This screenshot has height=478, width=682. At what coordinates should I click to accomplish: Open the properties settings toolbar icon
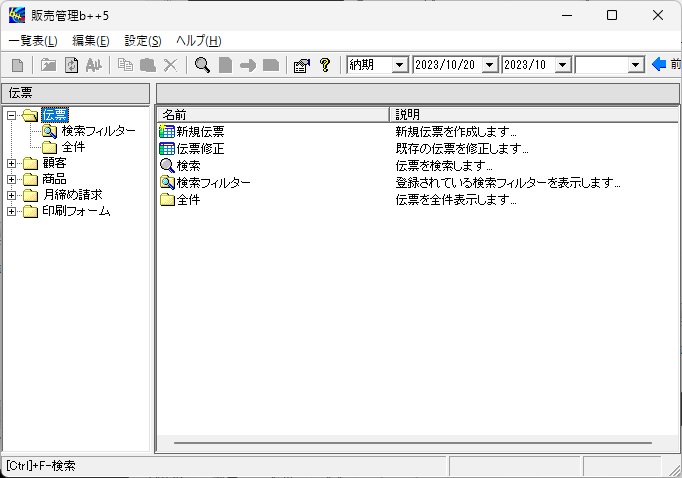pos(302,65)
